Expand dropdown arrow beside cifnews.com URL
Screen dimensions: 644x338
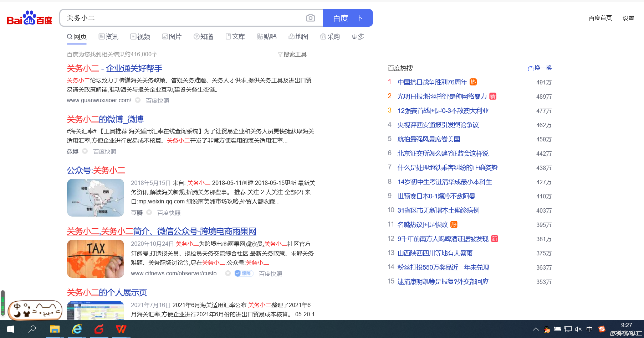tap(228, 273)
